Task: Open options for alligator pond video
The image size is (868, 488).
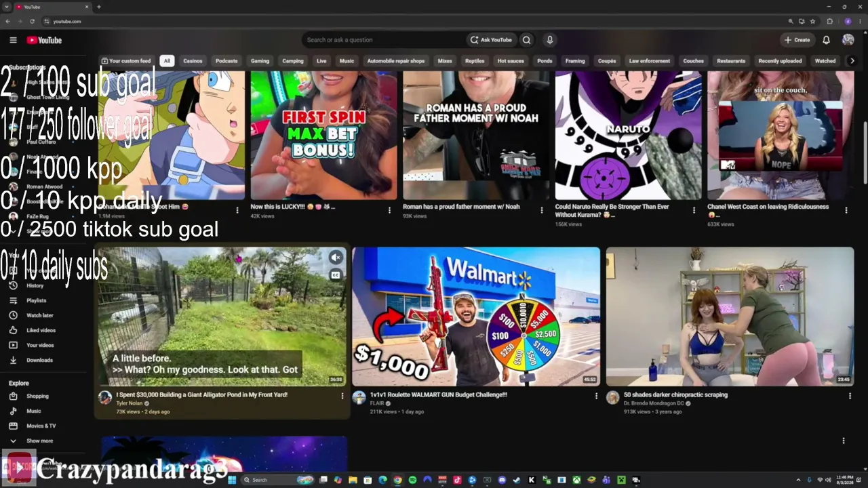Action: (342, 396)
